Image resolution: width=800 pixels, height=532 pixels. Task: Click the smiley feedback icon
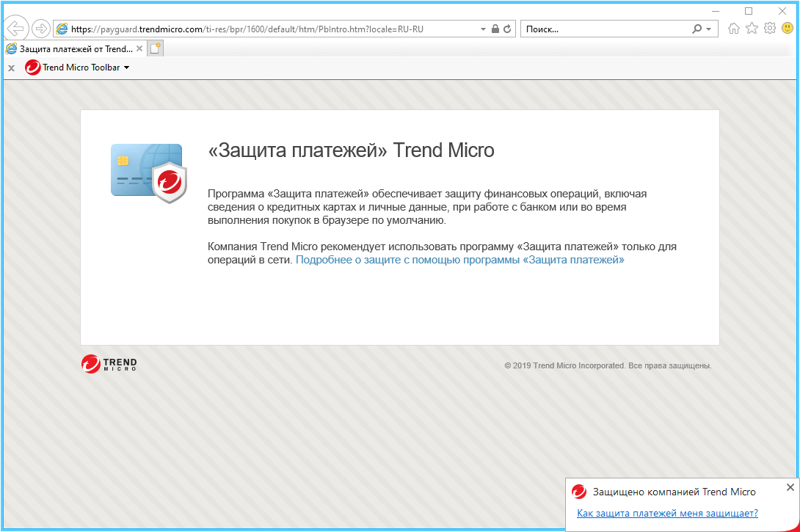tap(788, 28)
